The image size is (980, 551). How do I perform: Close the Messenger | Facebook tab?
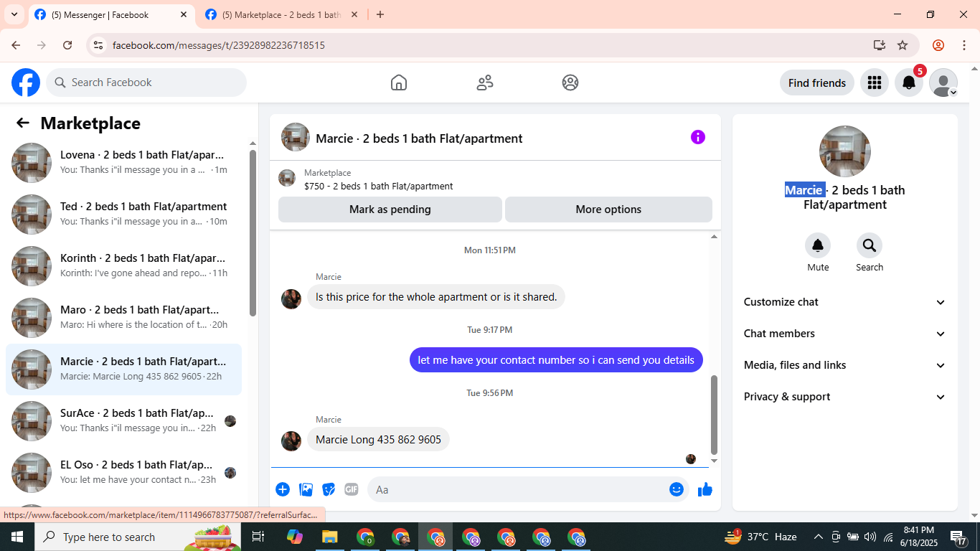184,14
